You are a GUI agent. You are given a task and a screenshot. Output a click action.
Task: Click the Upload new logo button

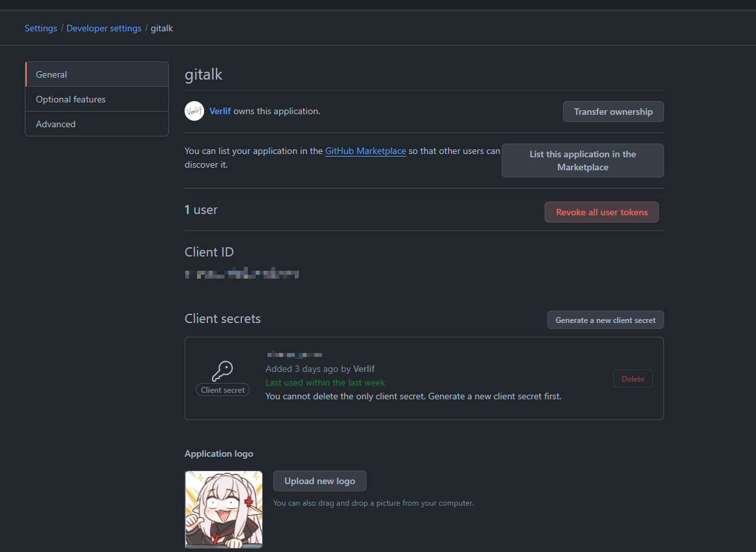320,481
